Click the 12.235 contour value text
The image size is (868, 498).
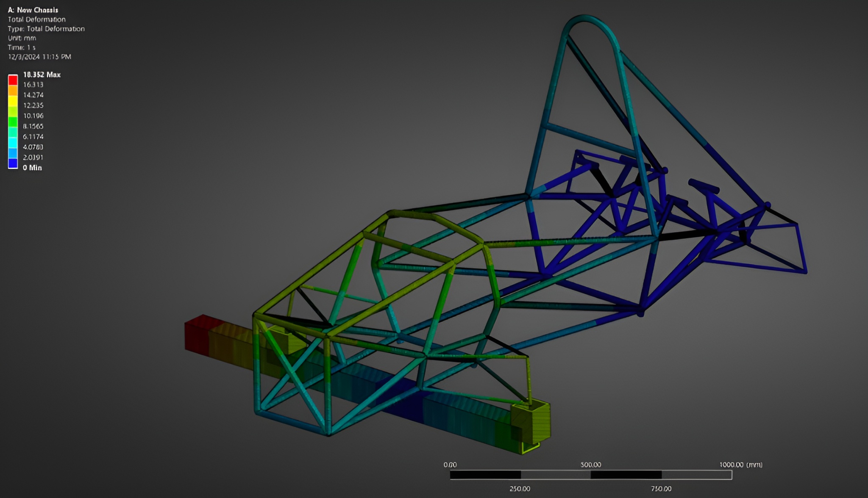33,105
